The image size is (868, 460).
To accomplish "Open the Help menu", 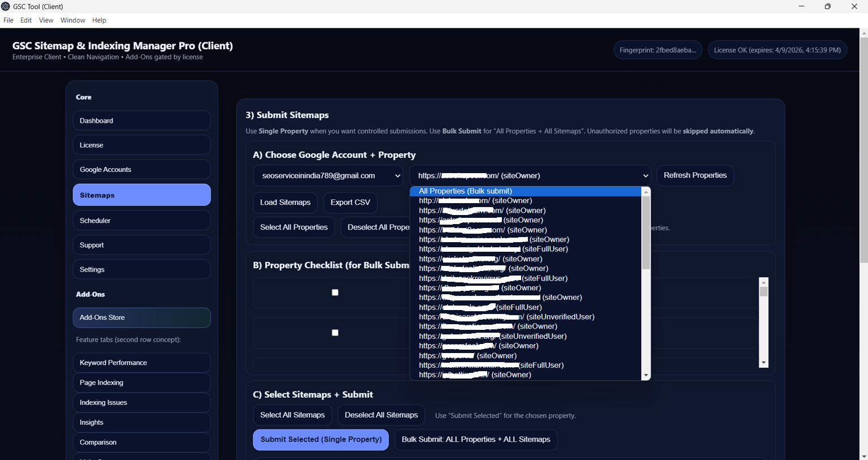I will click(99, 20).
